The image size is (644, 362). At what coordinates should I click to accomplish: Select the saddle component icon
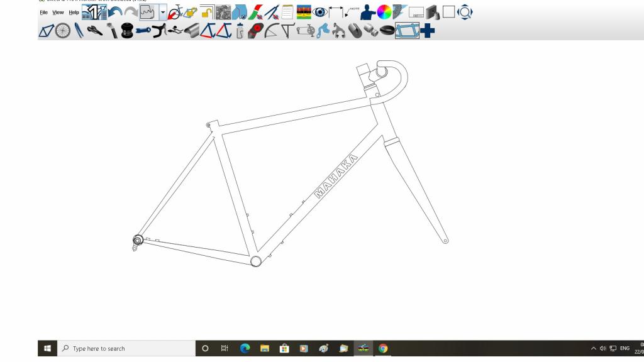coord(95,30)
